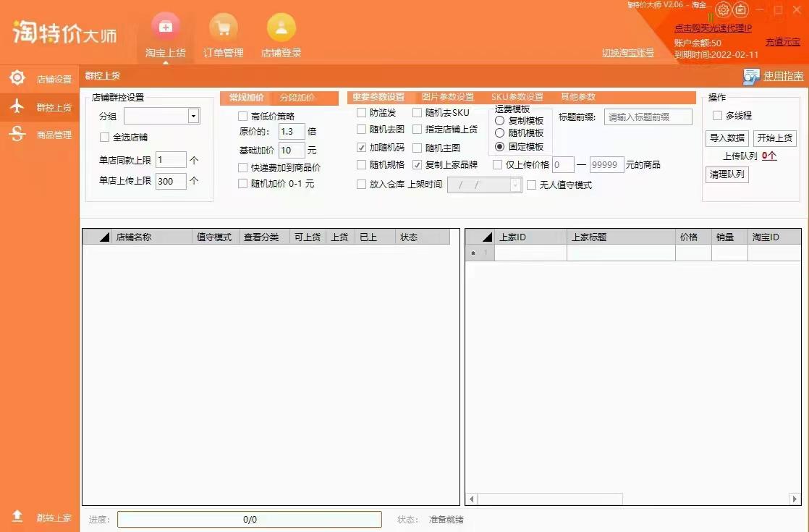
Task: Click the maximum price field showing 99999
Action: [606, 164]
